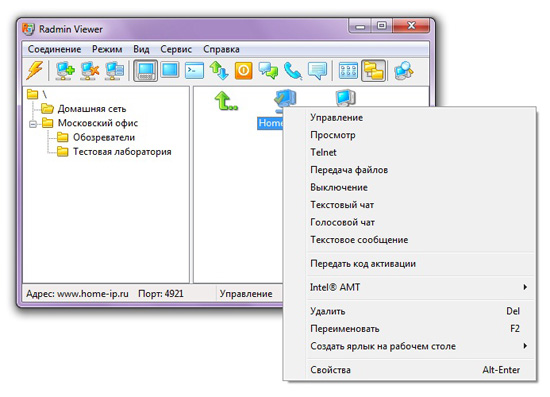
Task: Select the Московский офис folder
Action: click(x=90, y=123)
